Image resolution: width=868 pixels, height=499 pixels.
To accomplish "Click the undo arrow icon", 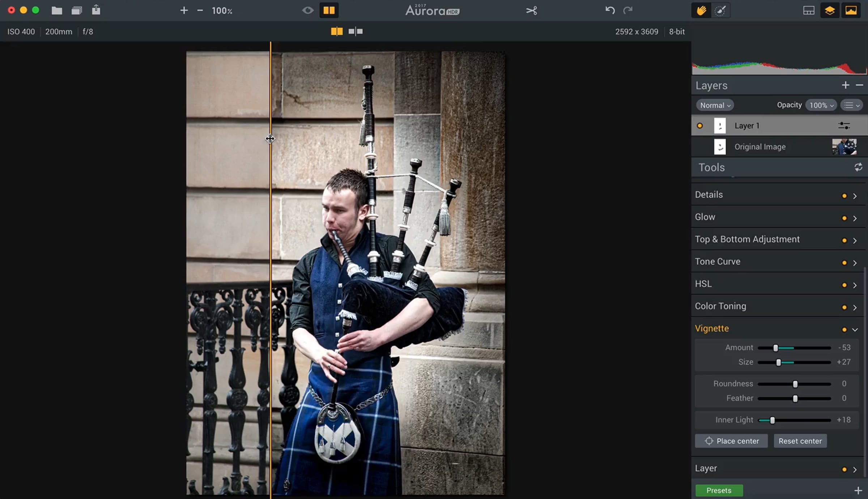I will (610, 10).
